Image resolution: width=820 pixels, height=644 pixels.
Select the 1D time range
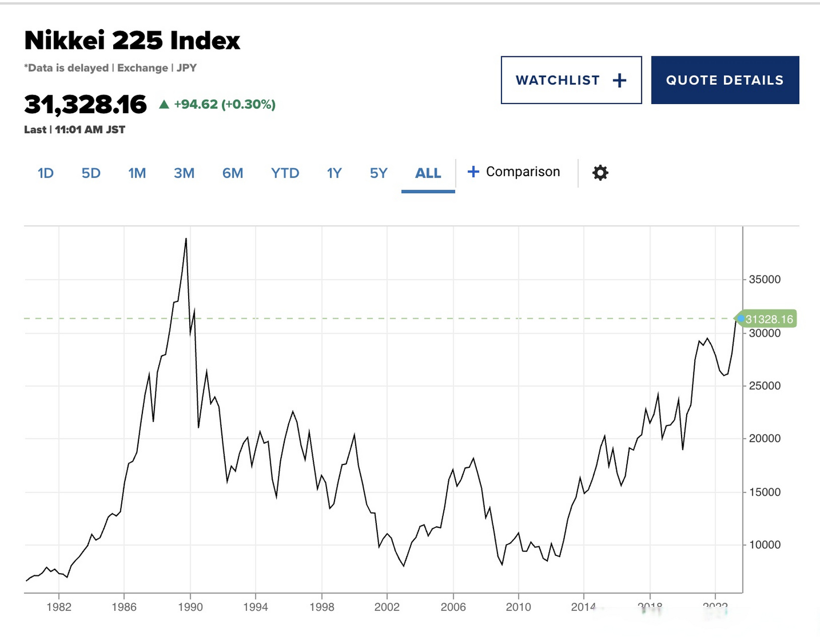coord(45,173)
